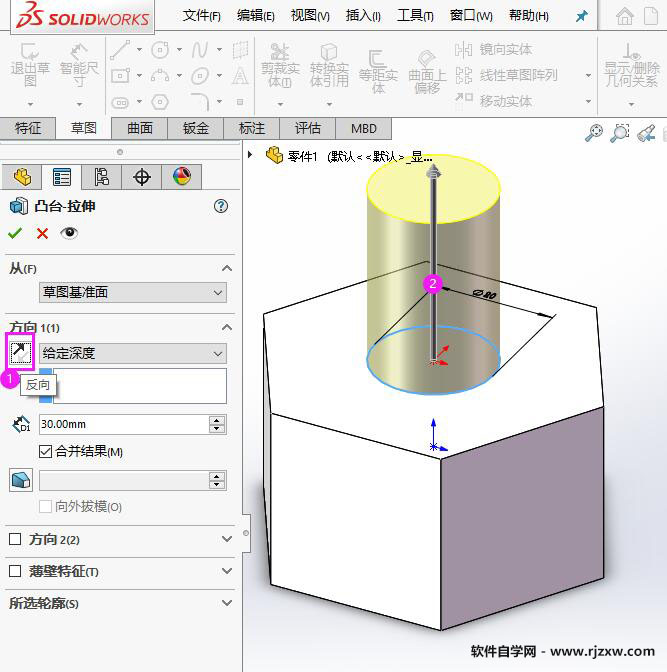667x672 pixels.
Task: Open the Tools (工具) menu
Action: click(415, 16)
